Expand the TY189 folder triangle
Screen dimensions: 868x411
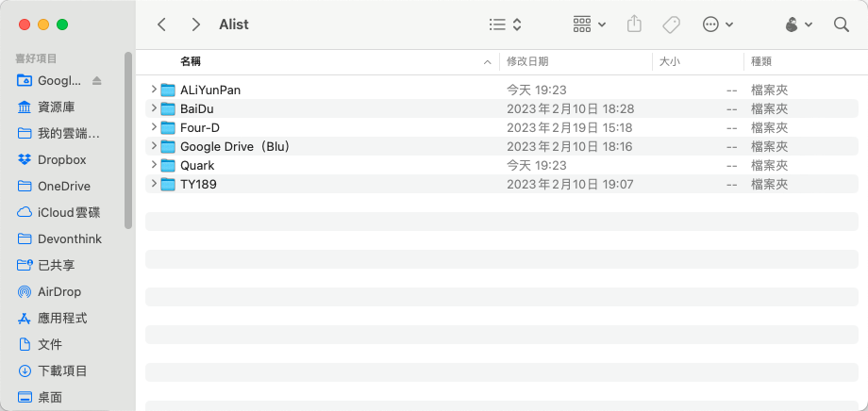pos(154,184)
